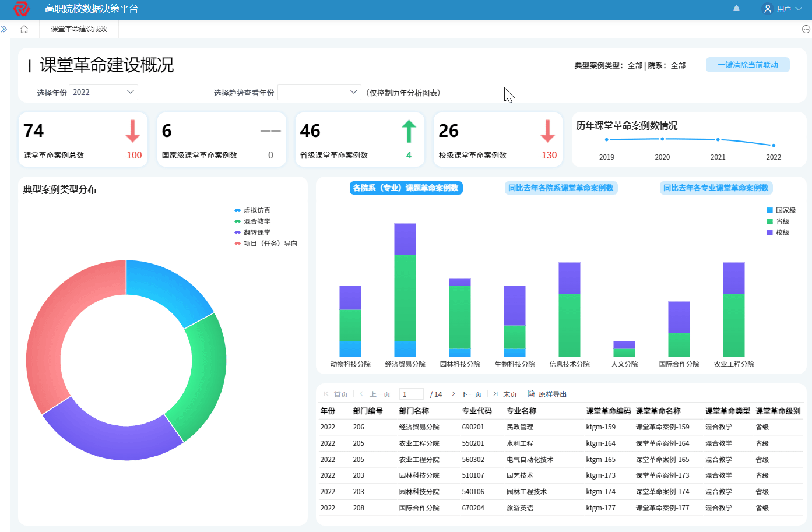Click the notification bell icon
The width and height of the screenshot is (812, 532).
tap(736, 9)
